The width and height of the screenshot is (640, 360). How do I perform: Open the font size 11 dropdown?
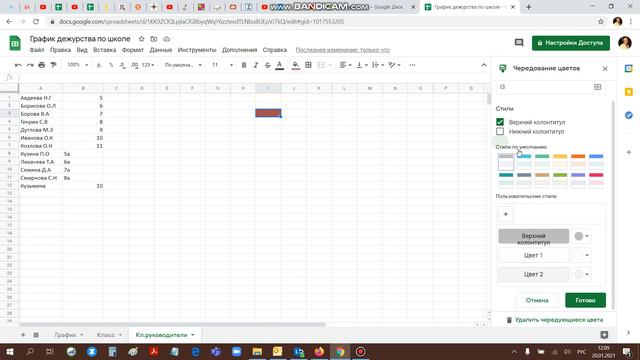pos(222,65)
